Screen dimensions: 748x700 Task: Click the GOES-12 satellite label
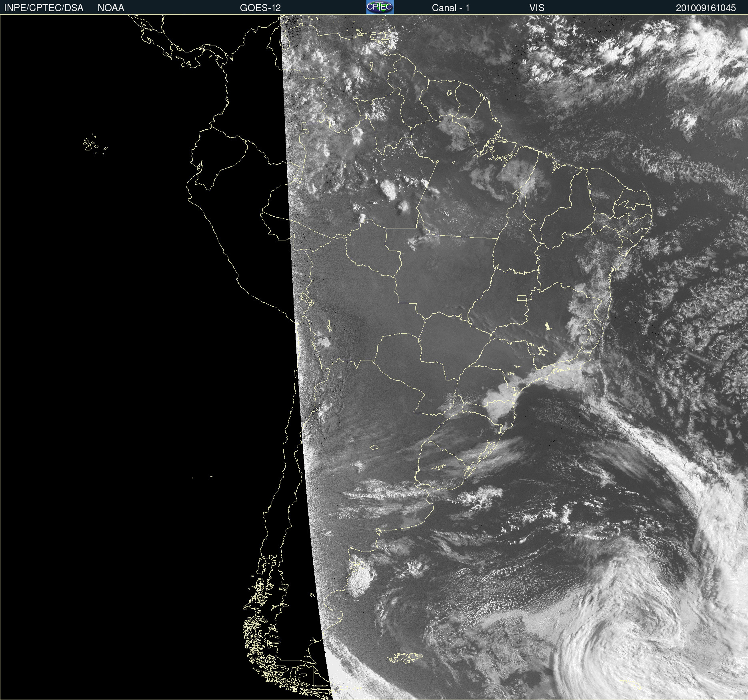(x=260, y=8)
